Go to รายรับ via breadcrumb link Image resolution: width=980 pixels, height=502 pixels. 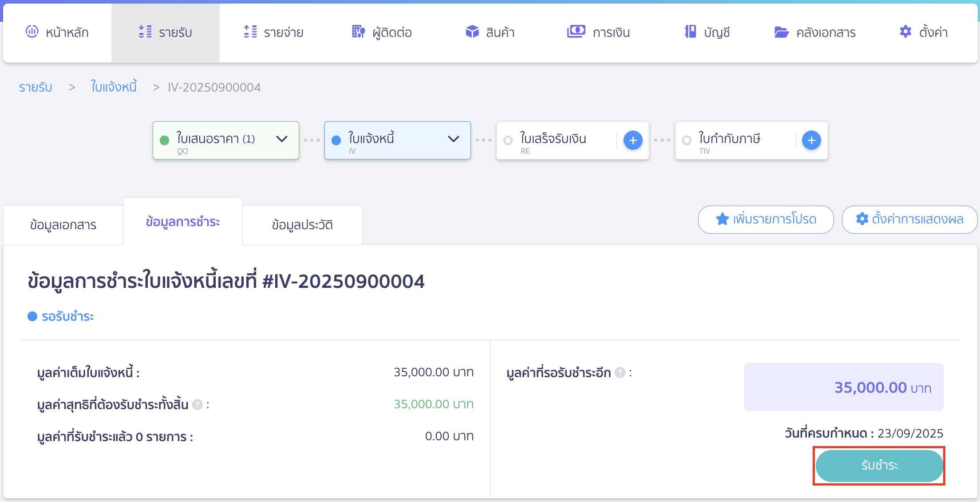click(x=36, y=87)
